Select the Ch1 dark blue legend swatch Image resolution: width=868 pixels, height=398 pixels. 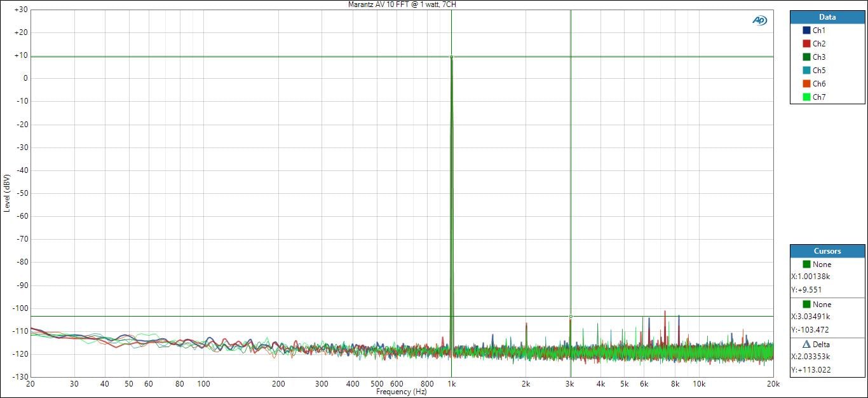coord(806,31)
